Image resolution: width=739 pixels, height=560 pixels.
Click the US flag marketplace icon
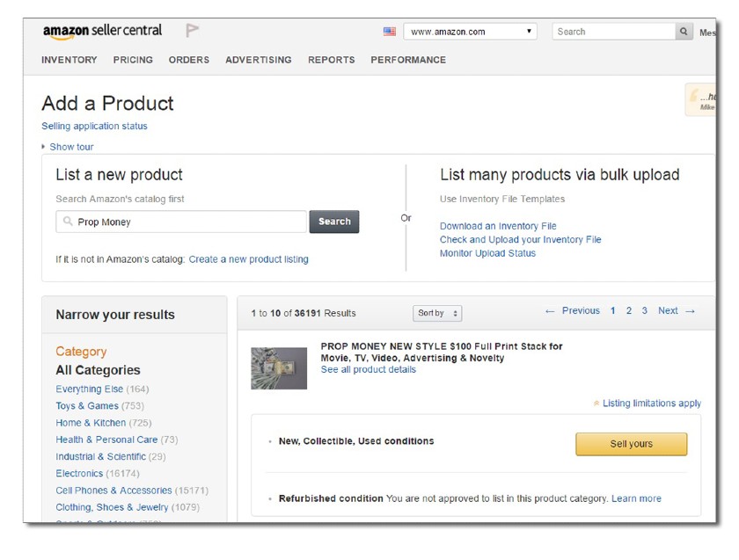coord(389,32)
